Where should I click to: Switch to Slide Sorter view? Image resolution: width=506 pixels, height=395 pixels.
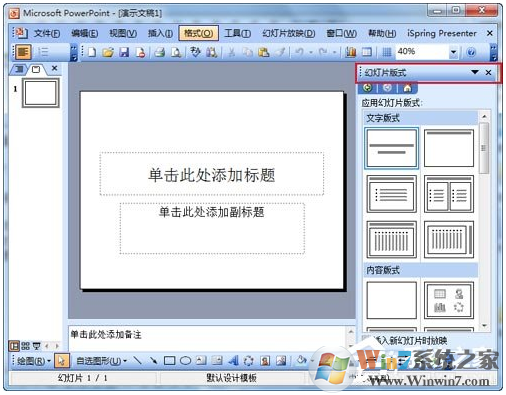point(25,346)
